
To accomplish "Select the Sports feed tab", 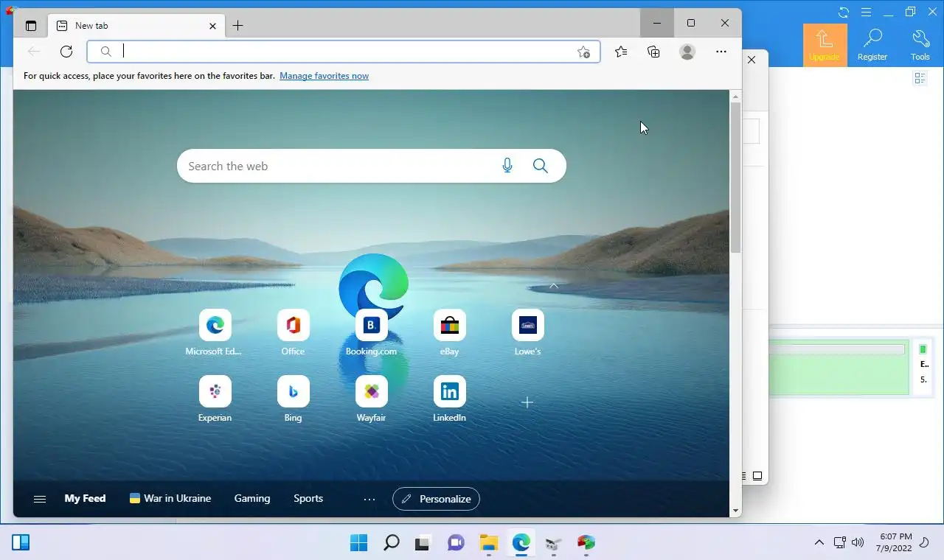I will tap(308, 499).
